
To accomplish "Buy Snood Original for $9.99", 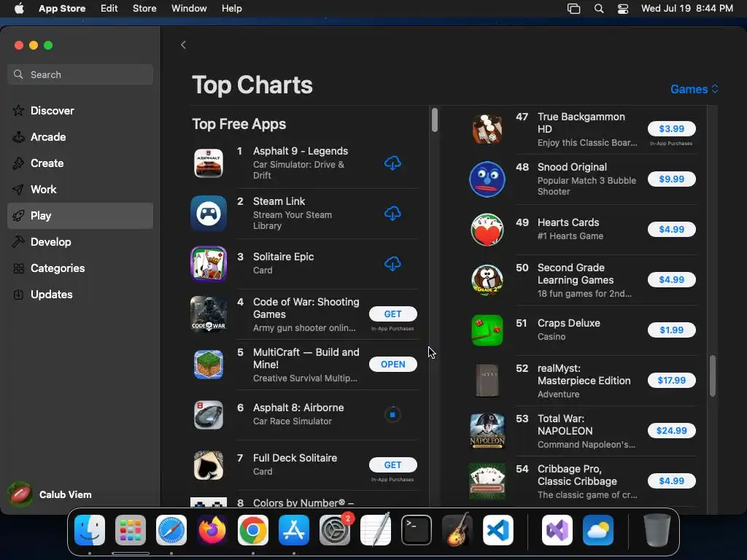I will pos(671,179).
